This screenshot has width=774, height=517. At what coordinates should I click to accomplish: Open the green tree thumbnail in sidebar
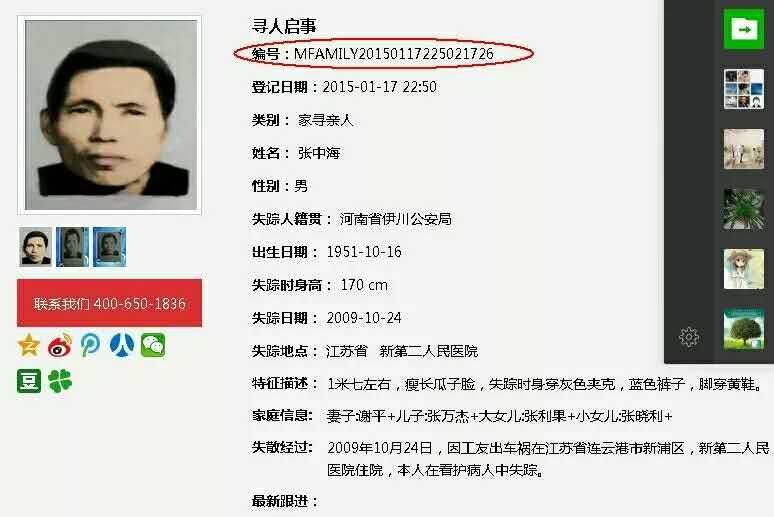[x=744, y=329]
